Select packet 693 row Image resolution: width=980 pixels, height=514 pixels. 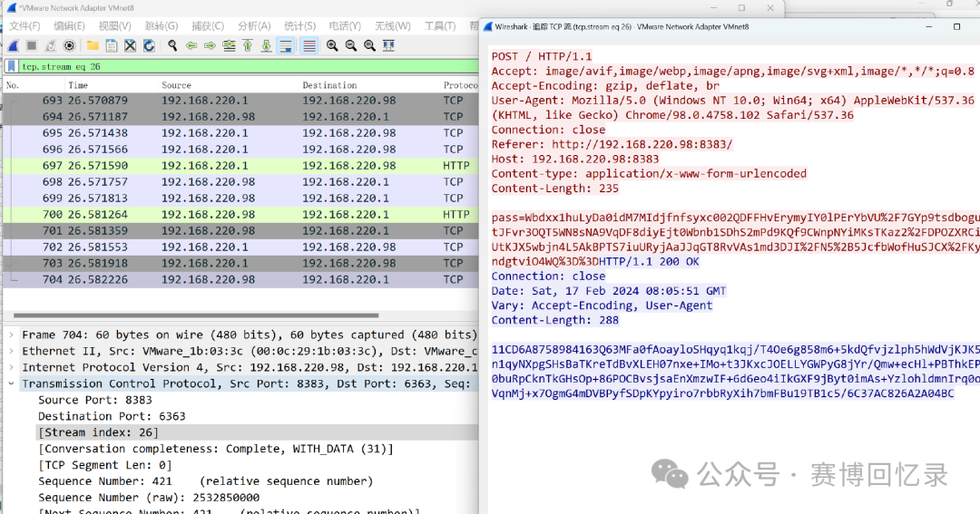(240, 101)
